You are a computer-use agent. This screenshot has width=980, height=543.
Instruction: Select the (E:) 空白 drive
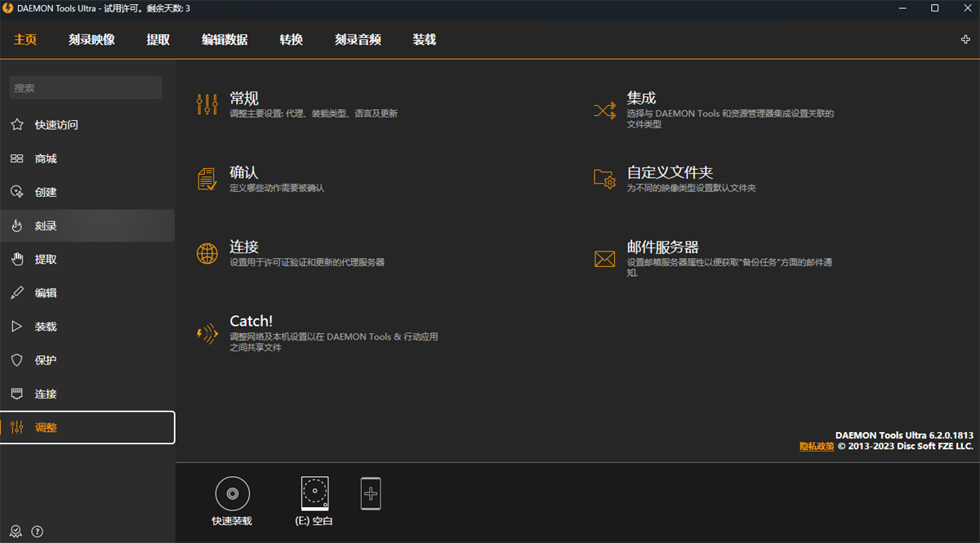click(314, 500)
